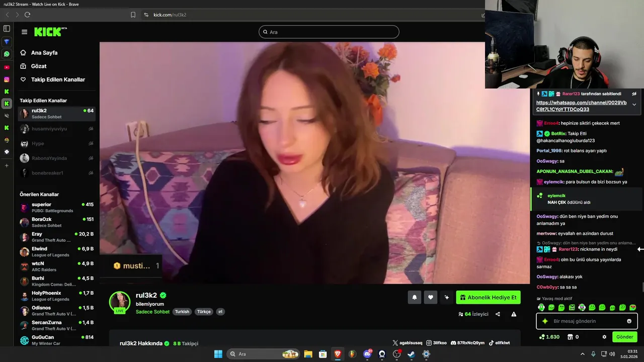Screen dimensions: 644x362
Task: Click rul3k2 live avatar
Action: [120, 302]
